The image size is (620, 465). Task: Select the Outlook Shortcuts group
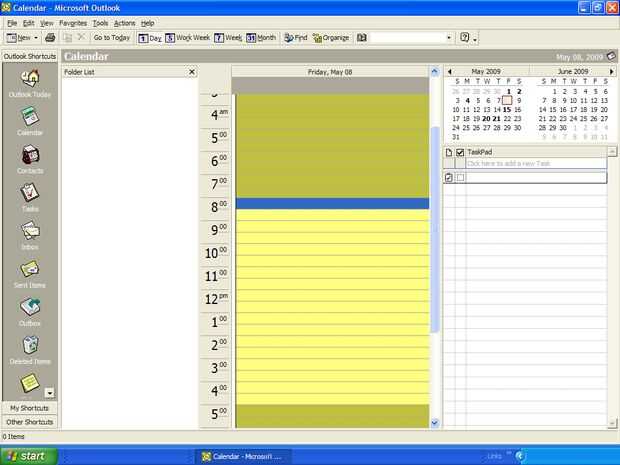30,56
